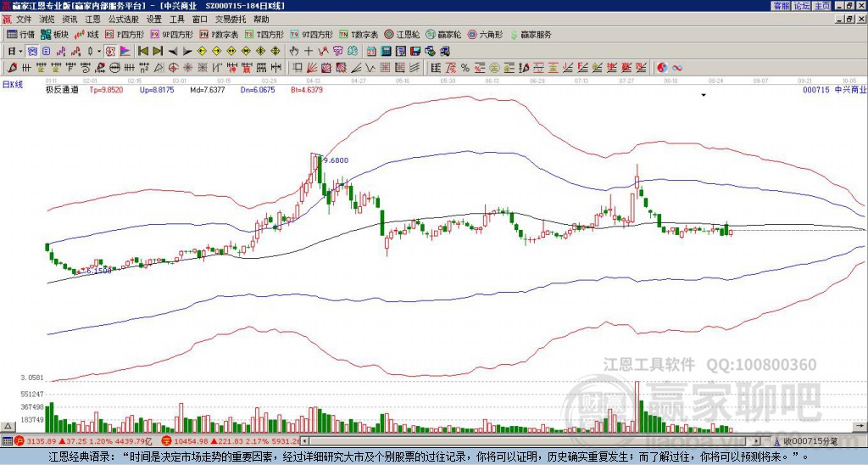Open the 文件 menu
Screen dimensions: 868x465
pyautogui.click(x=23, y=20)
